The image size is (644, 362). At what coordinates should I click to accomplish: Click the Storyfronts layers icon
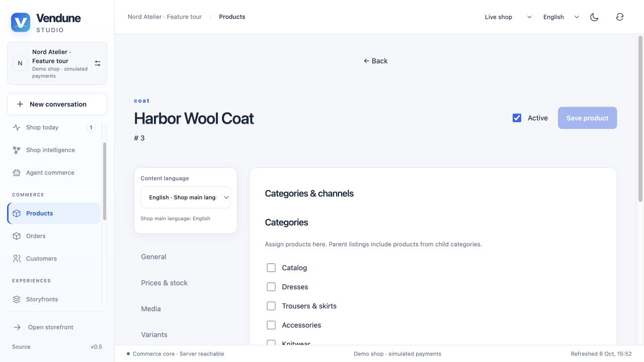tap(17, 299)
